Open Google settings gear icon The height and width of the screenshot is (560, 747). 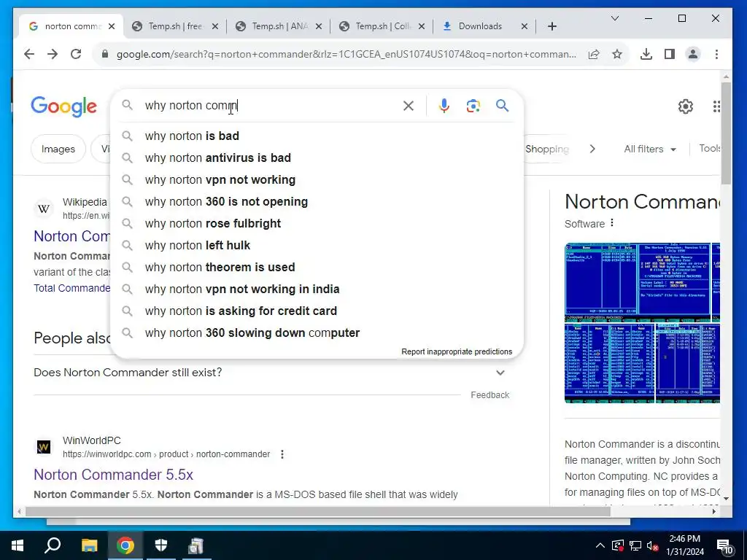tap(686, 106)
